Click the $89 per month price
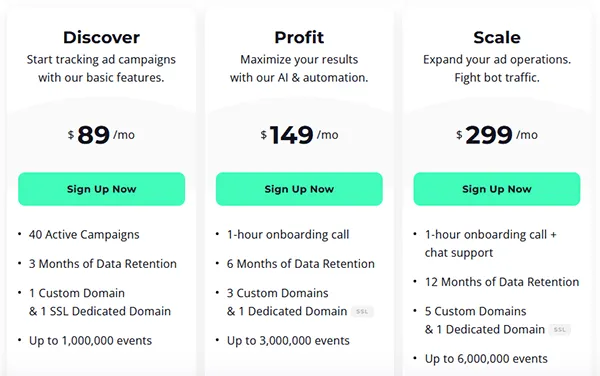Viewport: 600px width, 376px height. (x=101, y=135)
